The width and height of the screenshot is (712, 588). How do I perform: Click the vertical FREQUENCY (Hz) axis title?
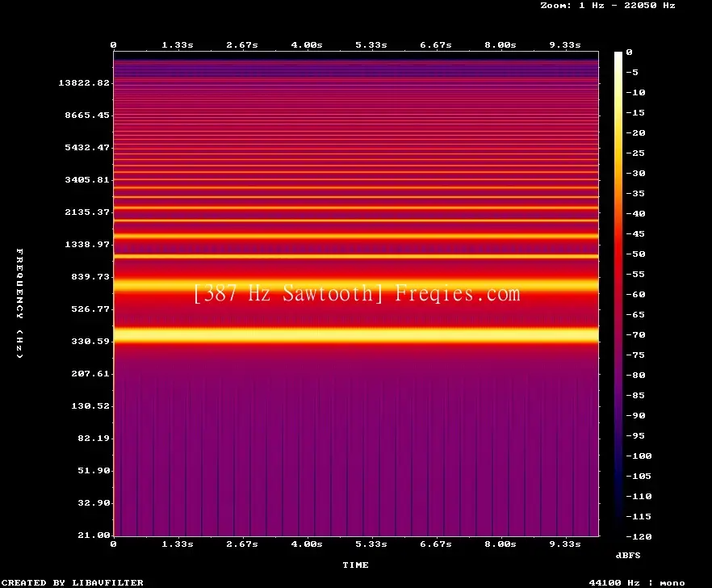click(19, 304)
